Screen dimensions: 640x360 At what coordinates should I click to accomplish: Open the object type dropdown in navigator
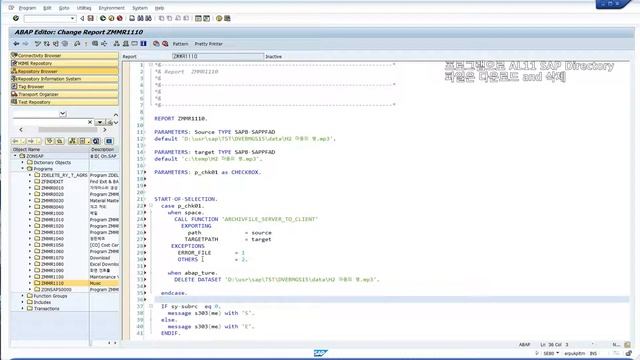[62, 114]
